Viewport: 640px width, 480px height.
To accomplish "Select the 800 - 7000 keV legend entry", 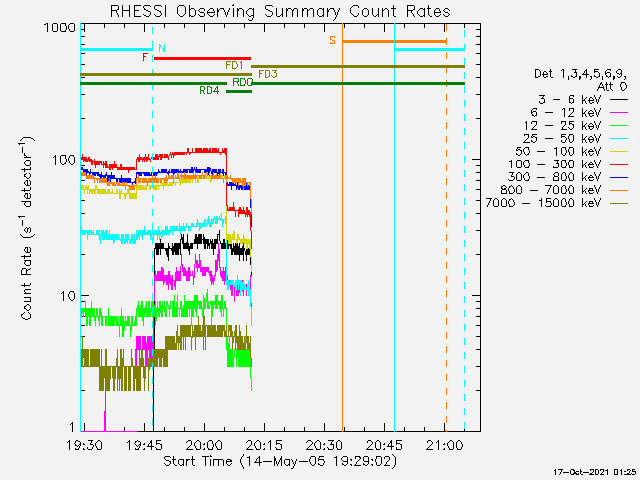I will point(564,190).
